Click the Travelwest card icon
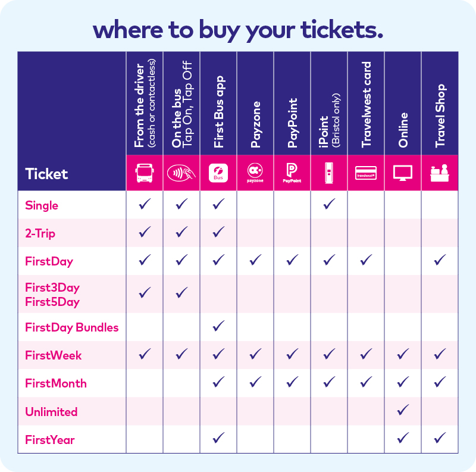Viewport: 476px width, 472px height. (366, 173)
